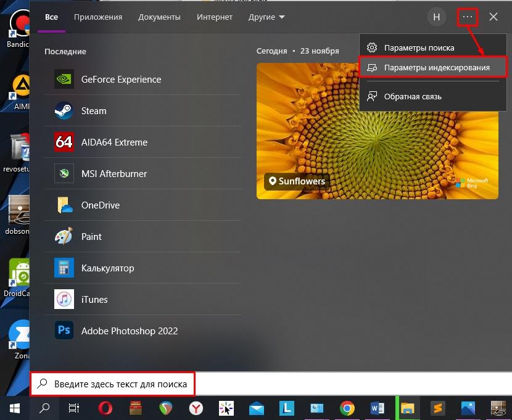Viewport: 512px width, 420px height.
Task: Open the cursor-click taskbar icon
Action: coord(226,408)
